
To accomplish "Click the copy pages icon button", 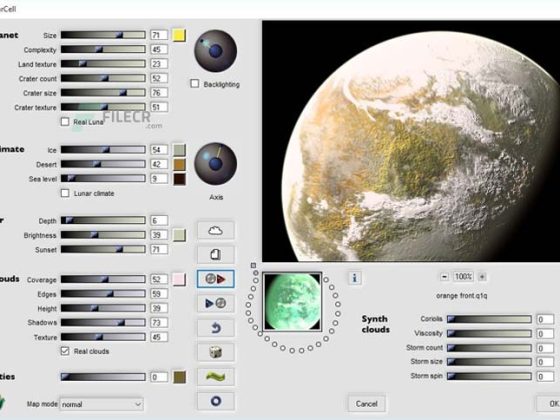I will coord(215,255).
